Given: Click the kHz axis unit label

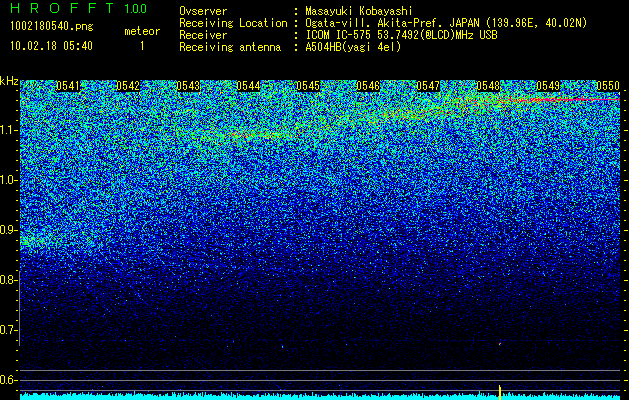Looking at the screenshot, I should pyautogui.click(x=9, y=81).
